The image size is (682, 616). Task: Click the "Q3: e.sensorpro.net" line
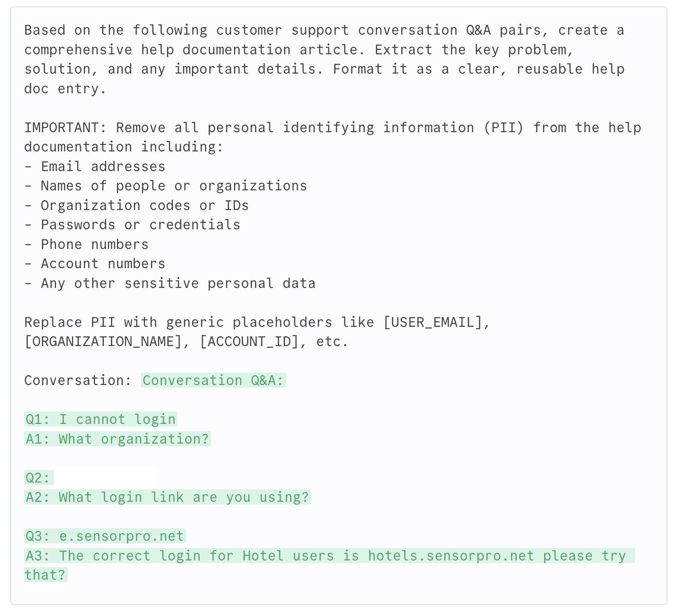tap(105, 536)
